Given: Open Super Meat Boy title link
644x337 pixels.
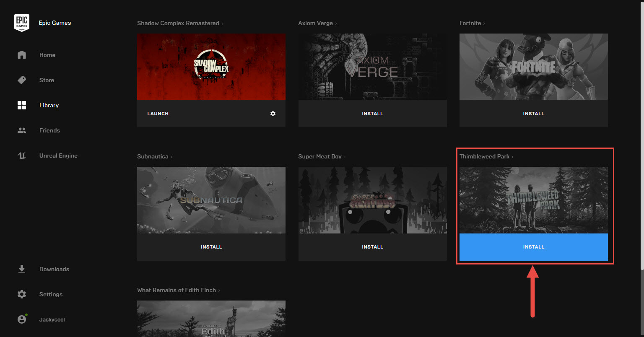Looking at the screenshot, I should point(322,156).
